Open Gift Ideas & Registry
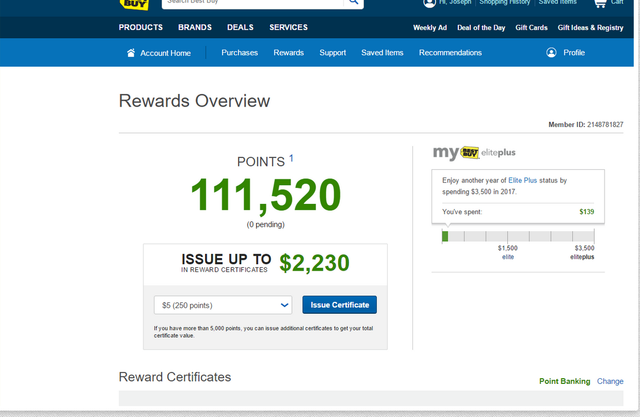The height and width of the screenshot is (417, 640). point(590,28)
